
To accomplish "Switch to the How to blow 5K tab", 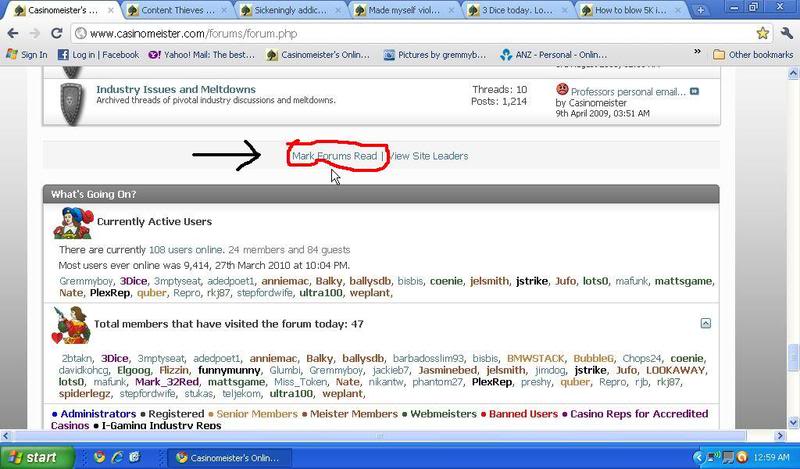I will pyautogui.click(x=629, y=10).
